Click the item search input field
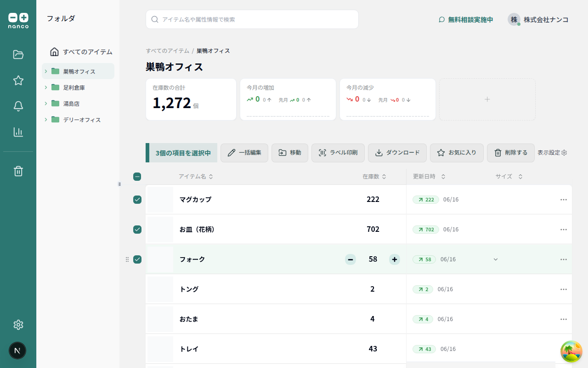 pos(252,19)
